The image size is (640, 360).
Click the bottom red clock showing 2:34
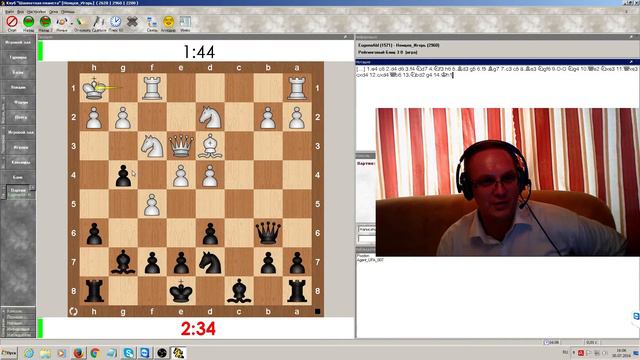pyautogui.click(x=198, y=329)
